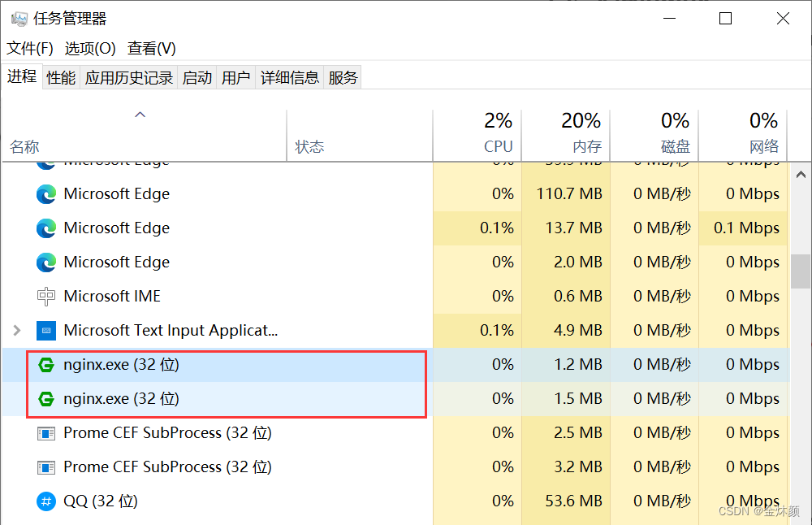Select the QQ (32 位) process
812x525 pixels.
(x=395, y=501)
